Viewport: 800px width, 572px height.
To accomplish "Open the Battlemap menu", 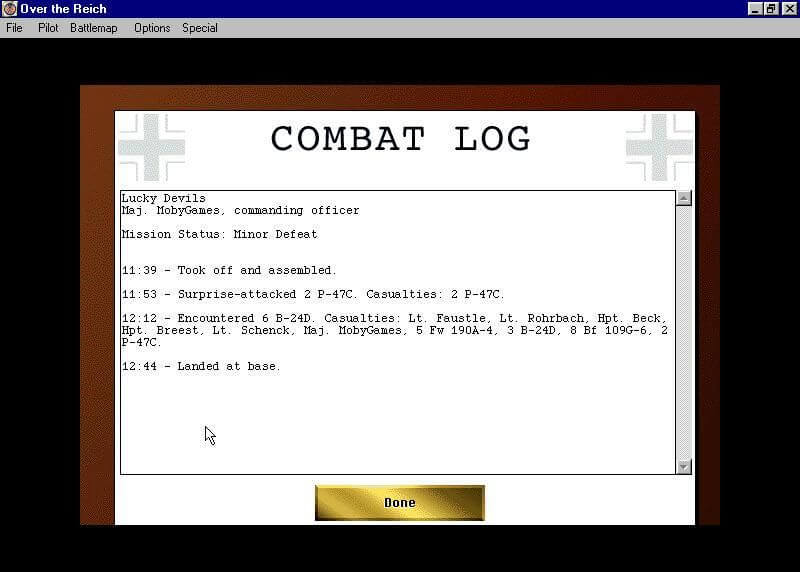I will pyautogui.click(x=93, y=28).
